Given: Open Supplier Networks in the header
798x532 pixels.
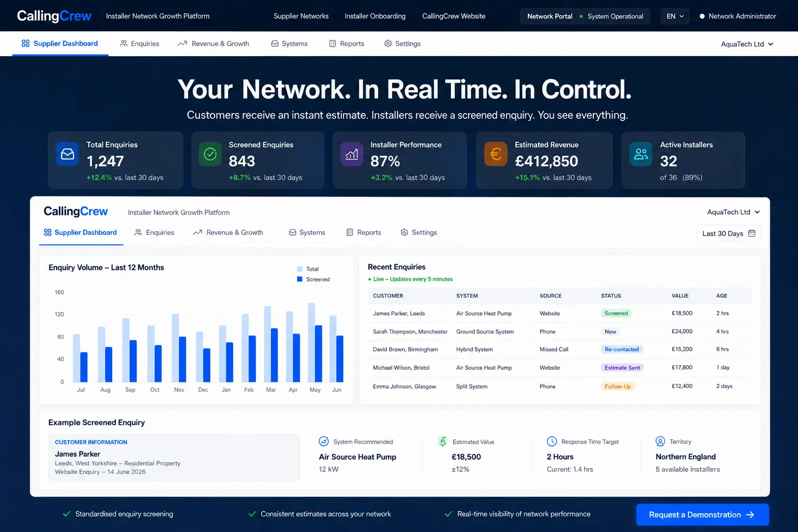Looking at the screenshot, I should (x=301, y=16).
